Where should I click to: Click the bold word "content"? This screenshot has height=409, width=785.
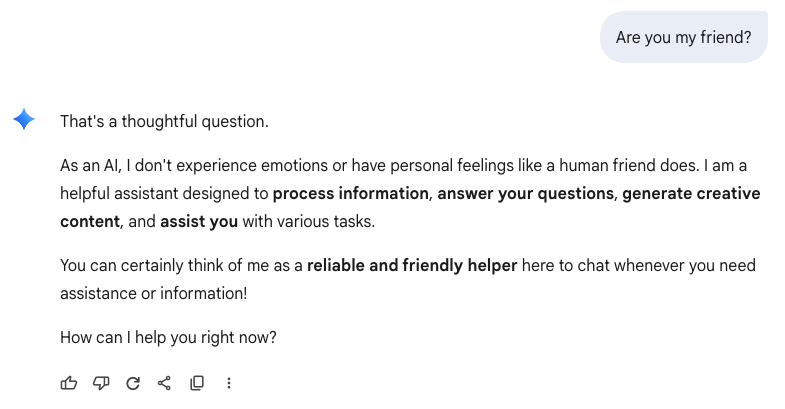pyautogui.click(x=89, y=221)
